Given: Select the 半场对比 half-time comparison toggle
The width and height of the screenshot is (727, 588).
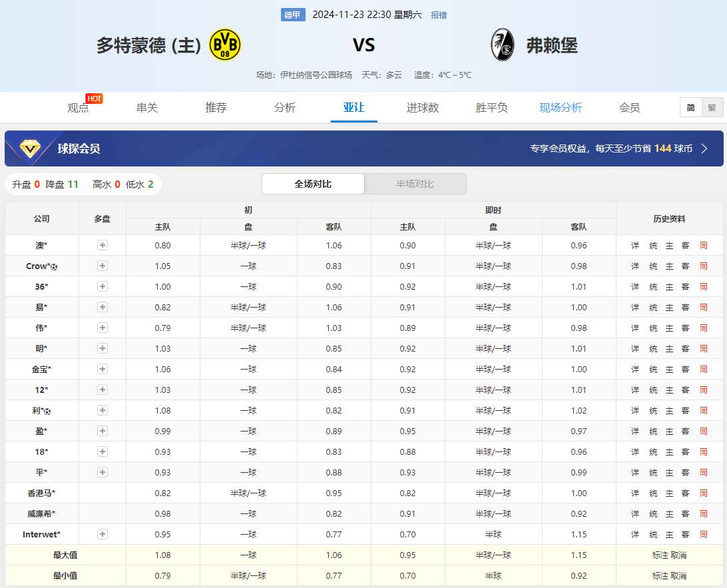Looking at the screenshot, I should point(415,184).
